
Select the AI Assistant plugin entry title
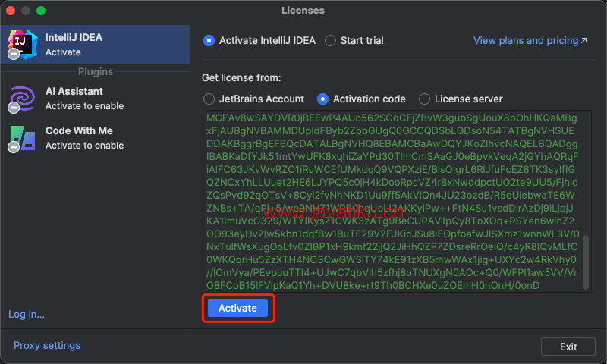(x=74, y=91)
